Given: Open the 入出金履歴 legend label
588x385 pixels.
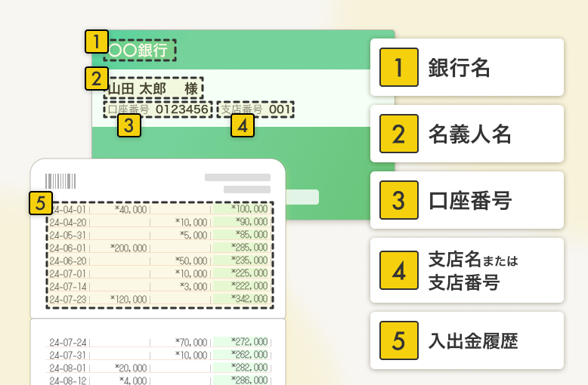Looking at the screenshot, I should tap(473, 340).
